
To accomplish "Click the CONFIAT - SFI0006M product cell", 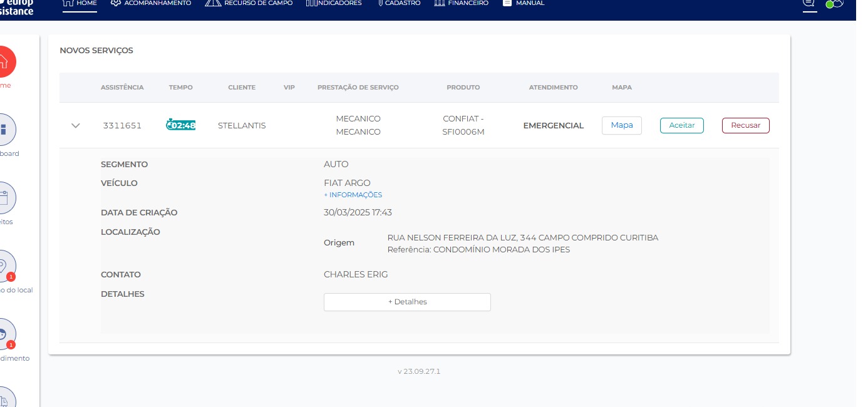I will [x=463, y=125].
